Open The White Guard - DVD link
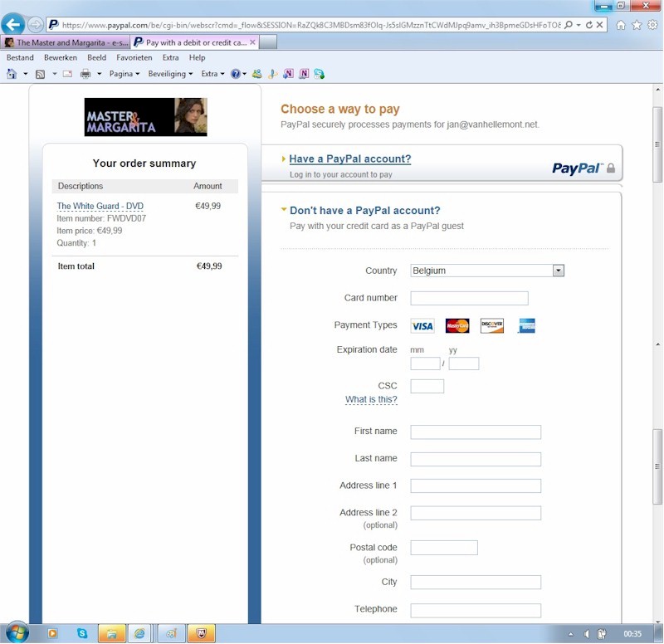 100,206
